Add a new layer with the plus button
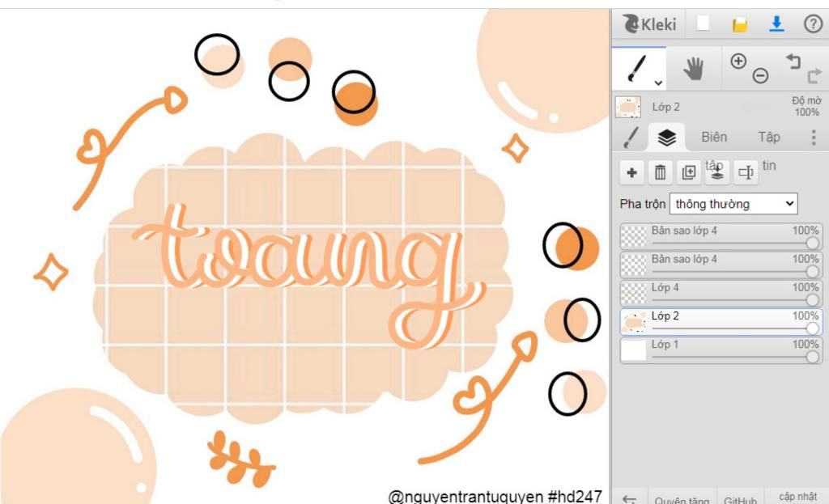 631,173
